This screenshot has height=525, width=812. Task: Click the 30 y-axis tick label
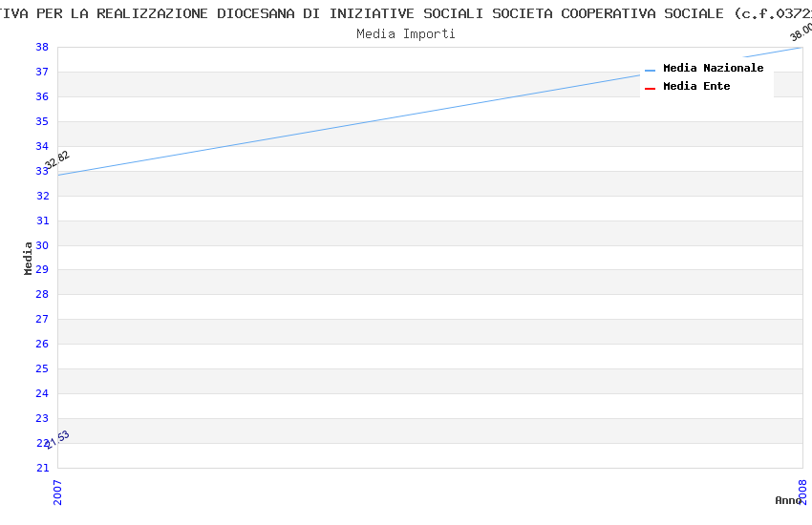point(42,245)
